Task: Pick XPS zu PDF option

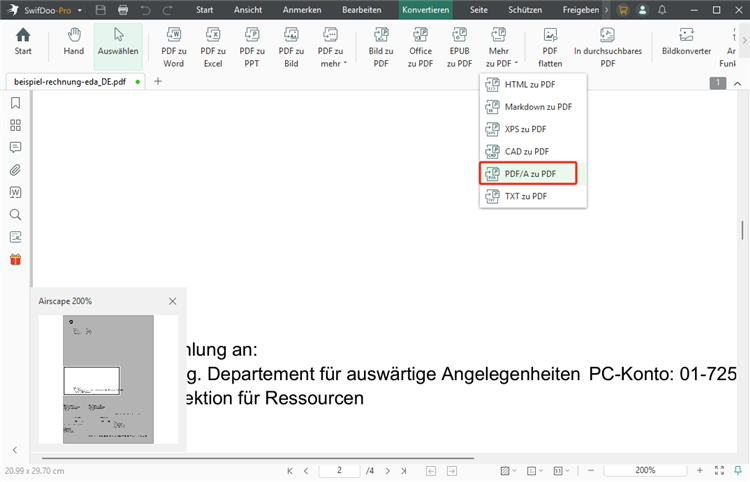Action: click(x=533, y=129)
